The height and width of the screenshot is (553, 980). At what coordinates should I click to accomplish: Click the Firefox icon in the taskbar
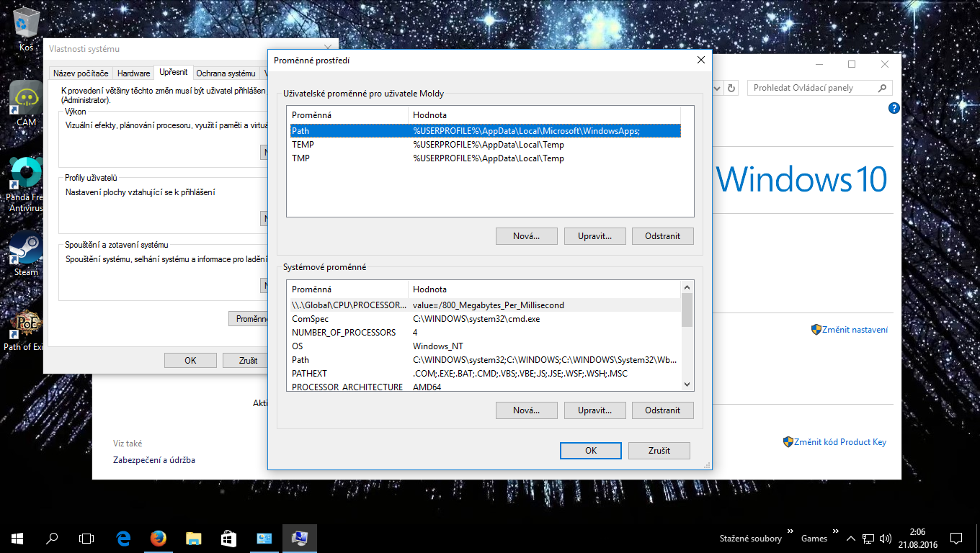coord(159,538)
